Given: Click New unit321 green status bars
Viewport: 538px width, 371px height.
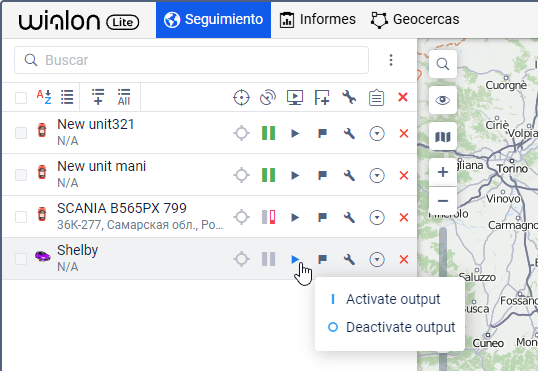Looking at the screenshot, I should coord(268,133).
